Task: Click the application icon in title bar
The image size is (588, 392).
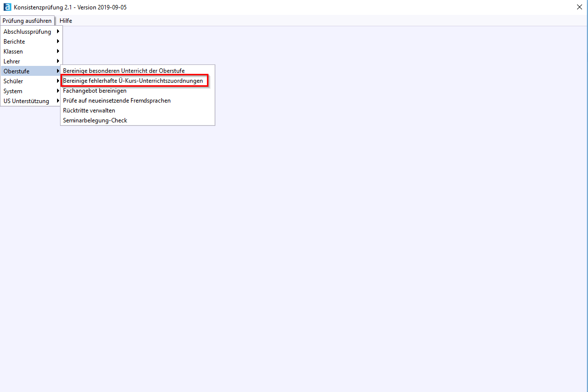Action: coord(7,7)
